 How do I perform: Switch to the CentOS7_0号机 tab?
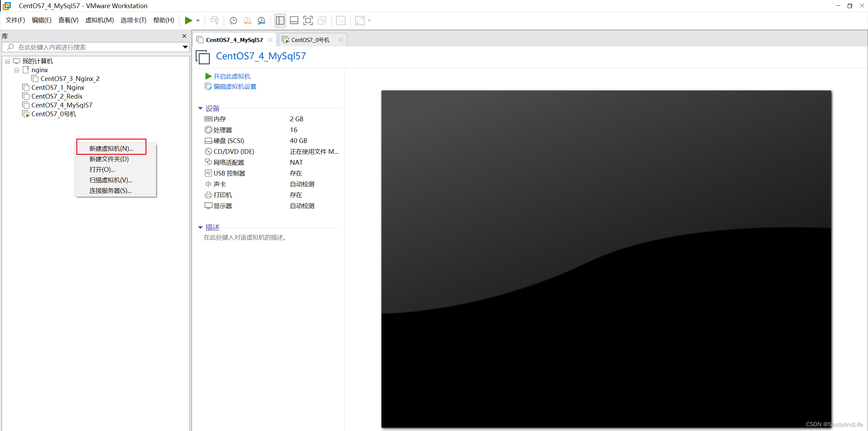(x=310, y=40)
